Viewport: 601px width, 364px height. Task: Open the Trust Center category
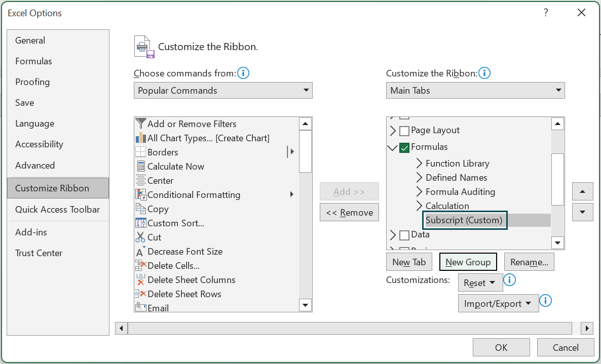click(58, 253)
